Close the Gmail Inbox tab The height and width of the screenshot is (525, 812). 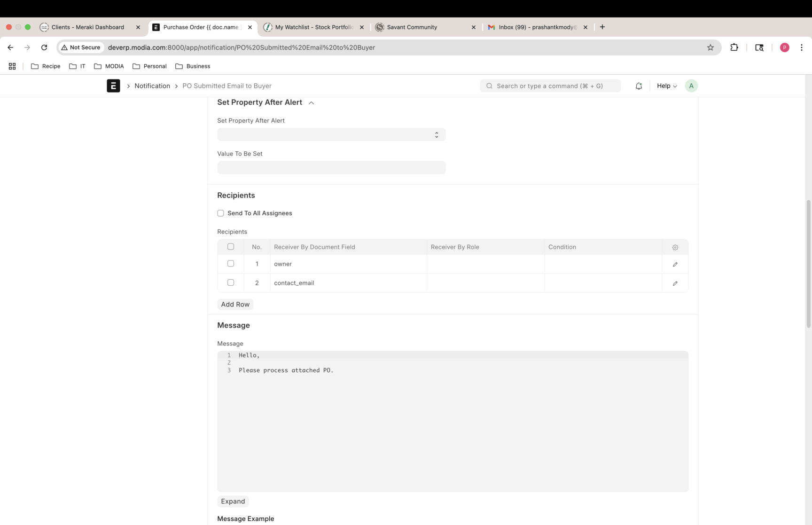coord(586,27)
